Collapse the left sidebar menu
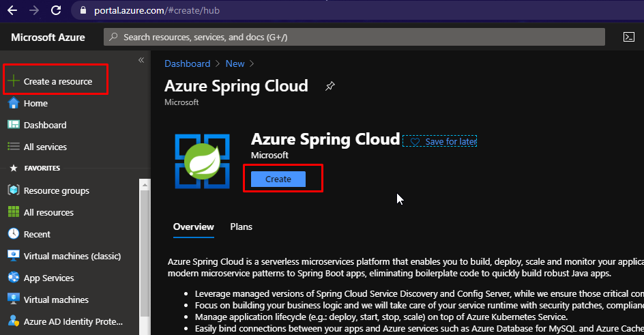Viewport: 644px width, 335px height. click(141, 60)
